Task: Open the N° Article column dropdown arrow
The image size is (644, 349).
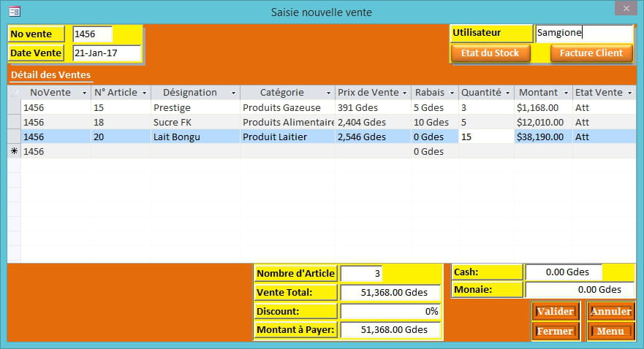Action: [144, 93]
